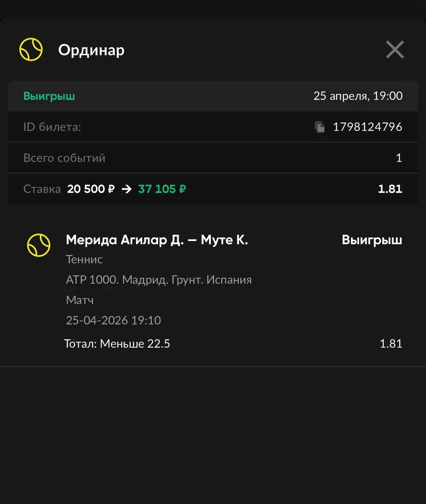The width and height of the screenshot is (426, 504).
Task: Click the 1.81 odds beside Тотал
Action: pyautogui.click(x=391, y=344)
